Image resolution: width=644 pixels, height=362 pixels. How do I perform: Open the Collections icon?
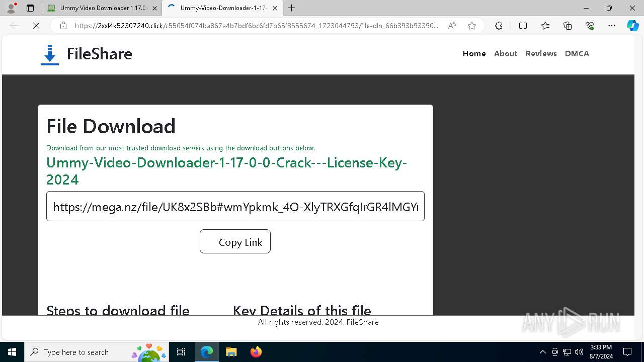coord(568,26)
